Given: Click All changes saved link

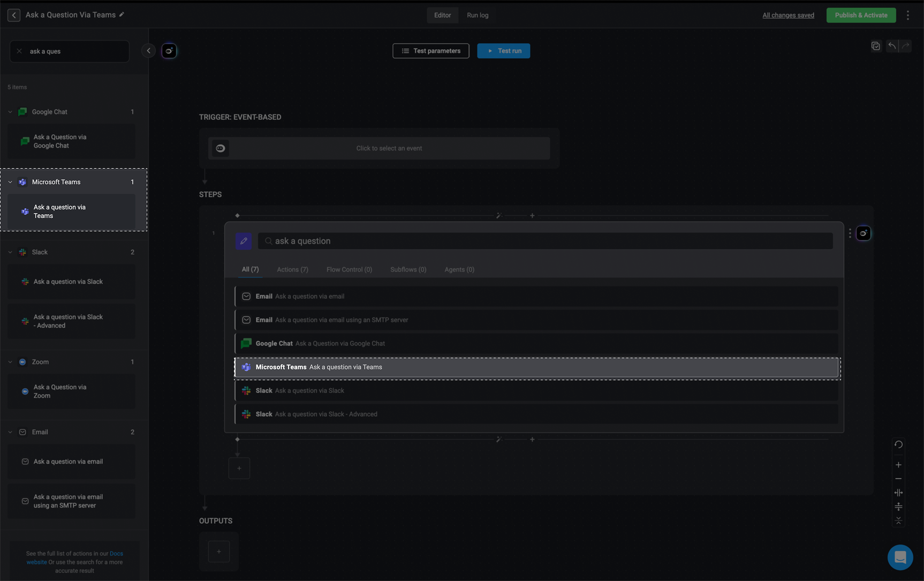Looking at the screenshot, I should pyautogui.click(x=788, y=15).
